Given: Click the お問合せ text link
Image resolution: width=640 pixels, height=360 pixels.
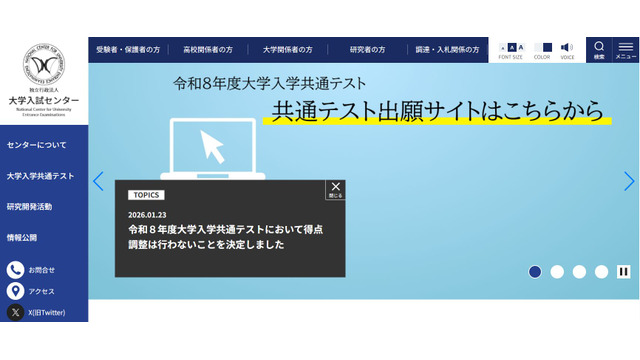Looking at the screenshot, I should coord(42,270).
